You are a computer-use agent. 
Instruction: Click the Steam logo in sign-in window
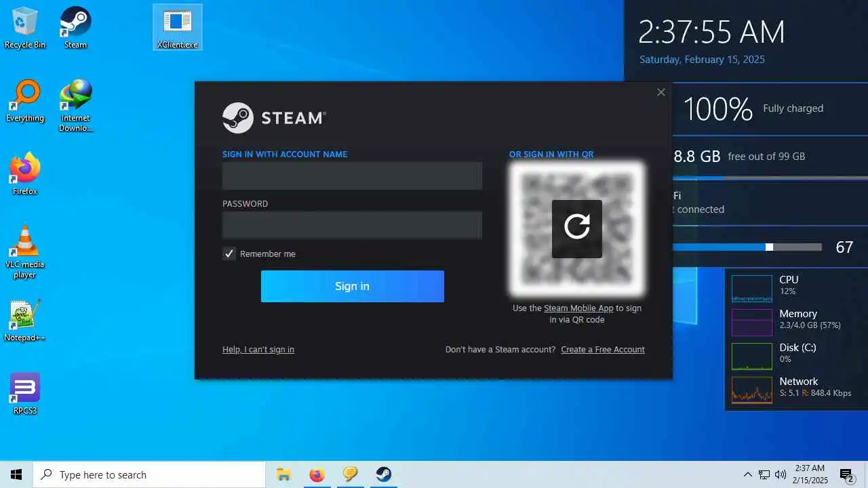click(274, 118)
